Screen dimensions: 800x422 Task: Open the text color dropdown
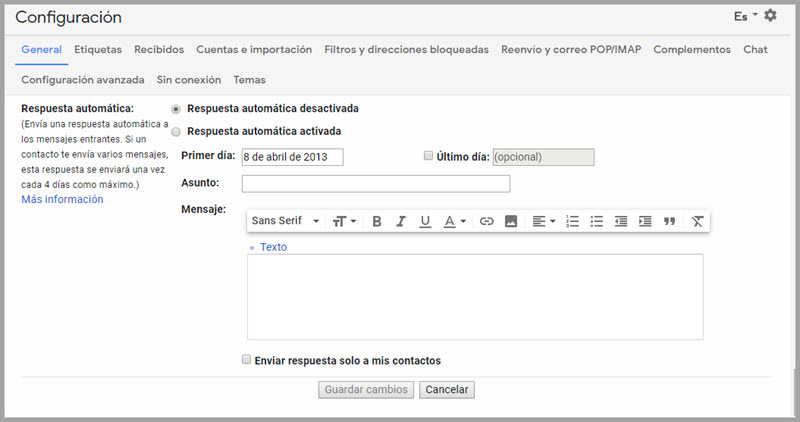pos(455,221)
